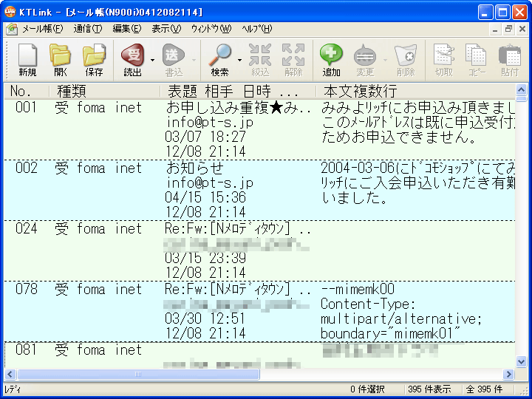
Task: Click status bar 全 395 件
Action: pos(484,389)
